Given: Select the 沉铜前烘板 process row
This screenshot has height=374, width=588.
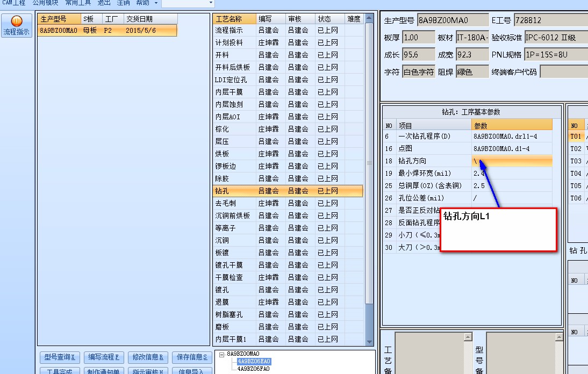Looking at the screenshot, I should (x=288, y=216).
